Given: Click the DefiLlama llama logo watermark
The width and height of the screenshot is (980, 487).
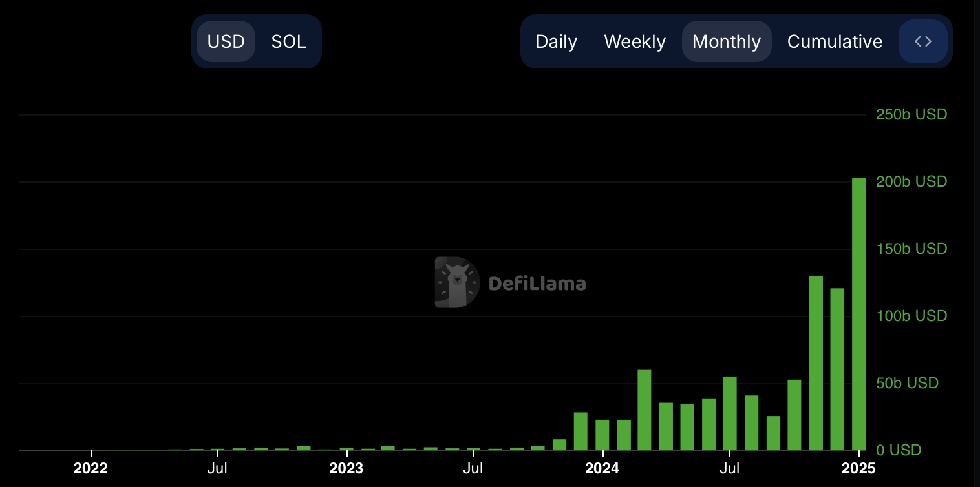Looking at the screenshot, I should click(x=458, y=282).
